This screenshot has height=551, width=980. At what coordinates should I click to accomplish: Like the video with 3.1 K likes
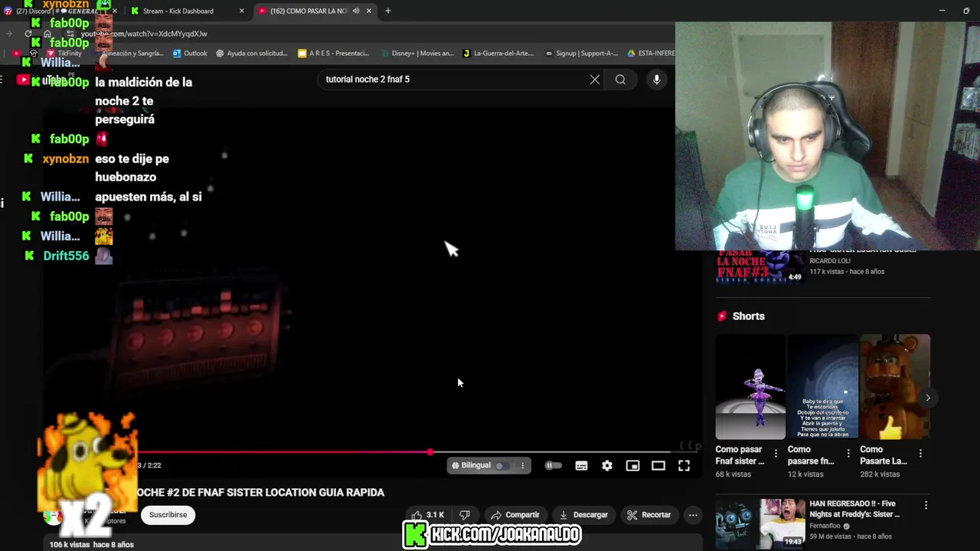point(428,515)
